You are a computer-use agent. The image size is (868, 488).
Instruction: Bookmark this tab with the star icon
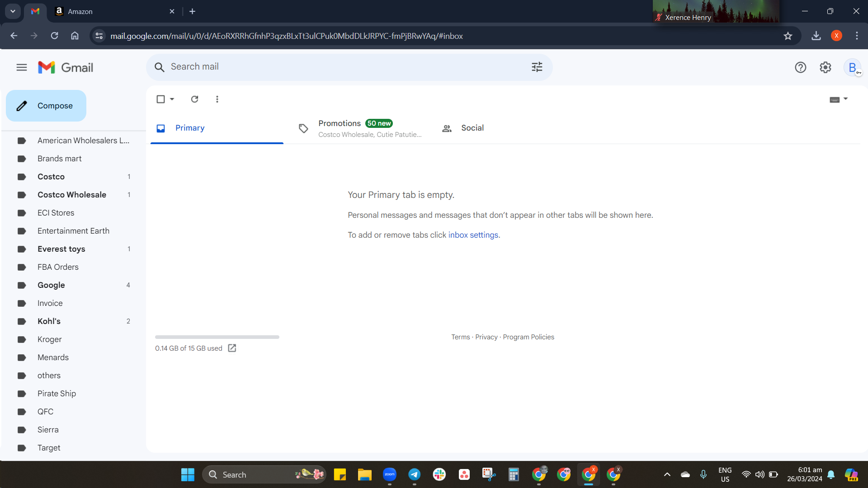coord(788,36)
